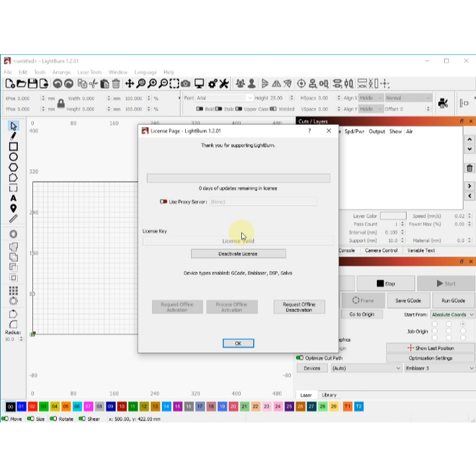The image size is (476, 476).
Task: Toggle the Upper Case switch
Action: click(239, 108)
